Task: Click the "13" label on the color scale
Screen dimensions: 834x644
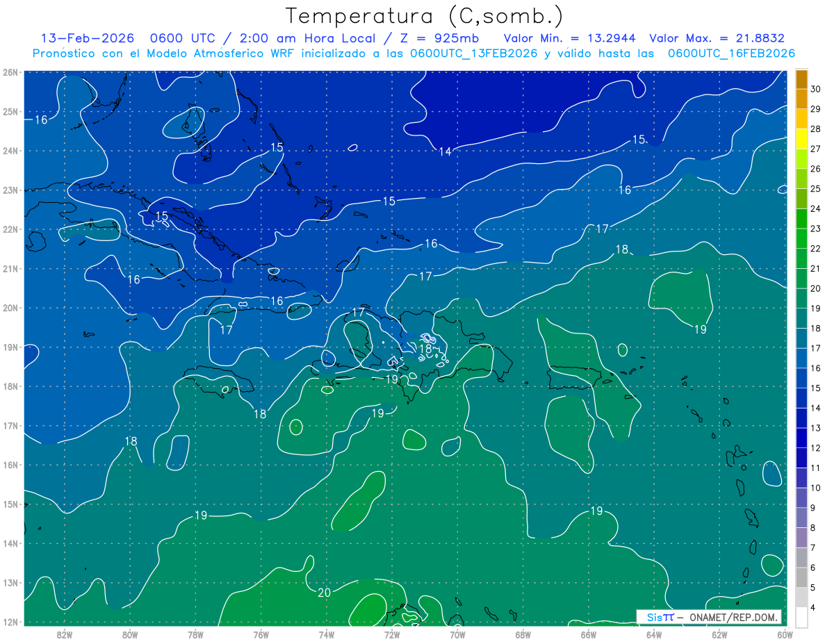Action: tap(815, 427)
